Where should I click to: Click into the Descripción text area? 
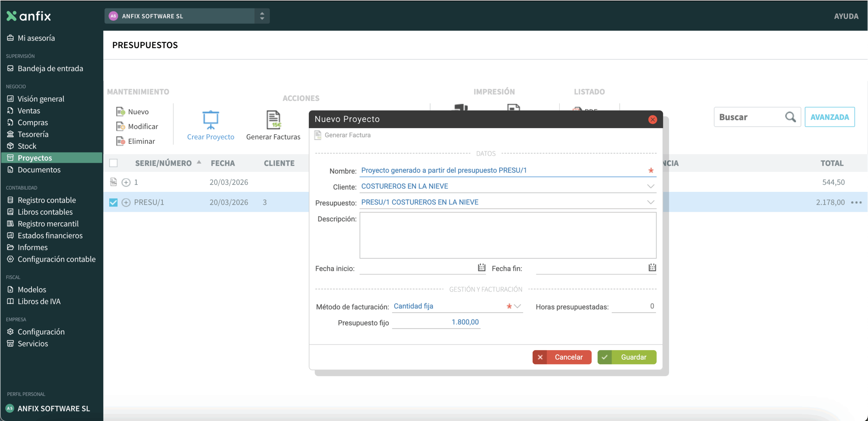point(508,235)
